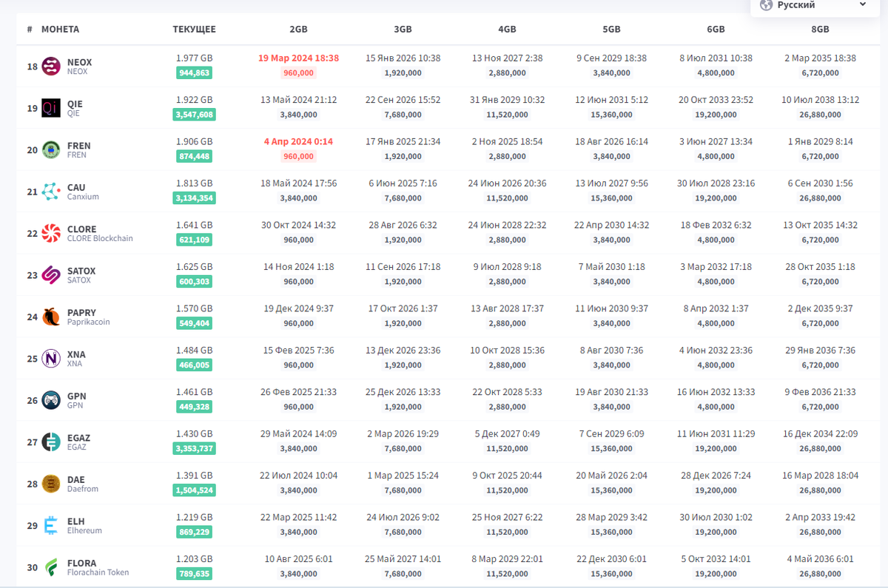Screen dimensions: 888x588
Task: Open the QIE coin name link
Action: (x=75, y=104)
